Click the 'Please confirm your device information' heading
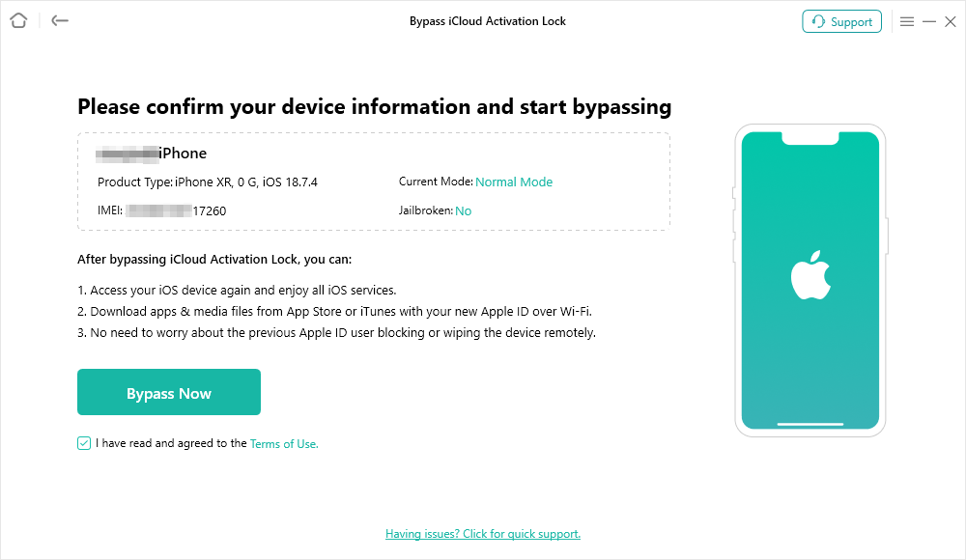The height and width of the screenshot is (560, 966). [375, 106]
